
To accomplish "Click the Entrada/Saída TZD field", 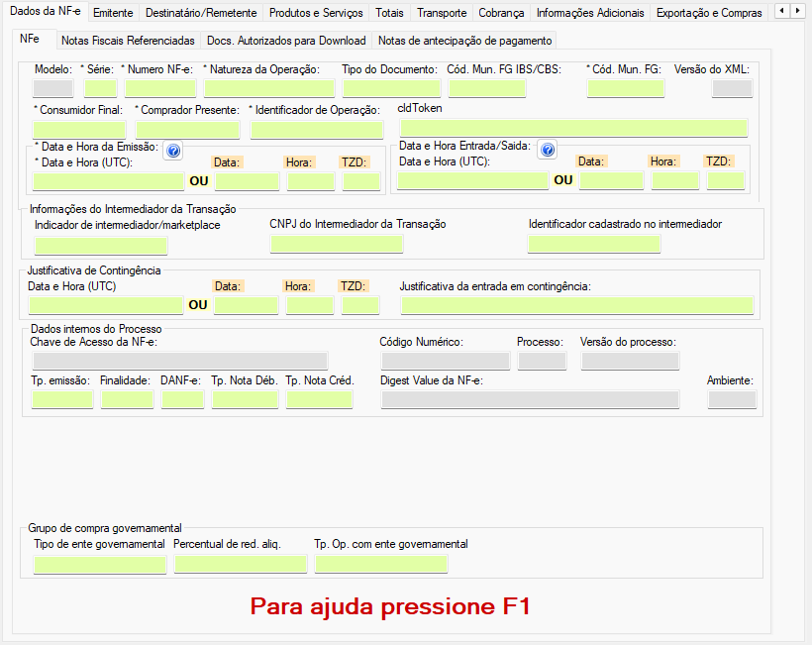I will (726, 180).
